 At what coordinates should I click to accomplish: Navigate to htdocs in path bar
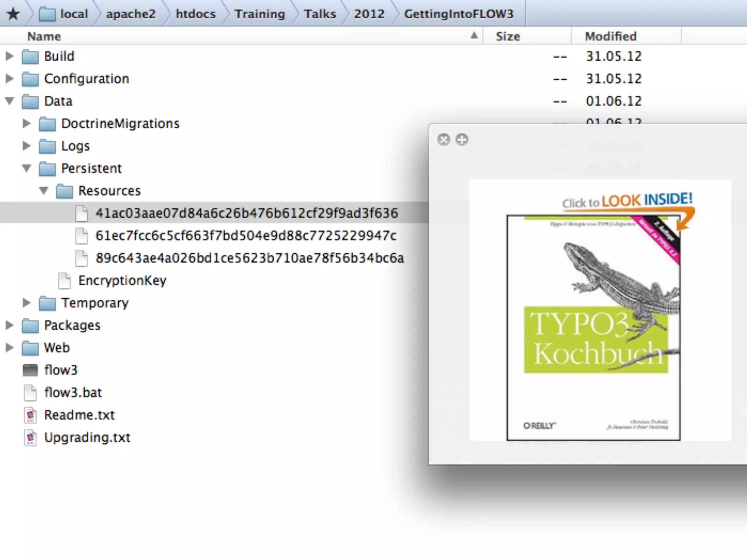pyautogui.click(x=196, y=14)
